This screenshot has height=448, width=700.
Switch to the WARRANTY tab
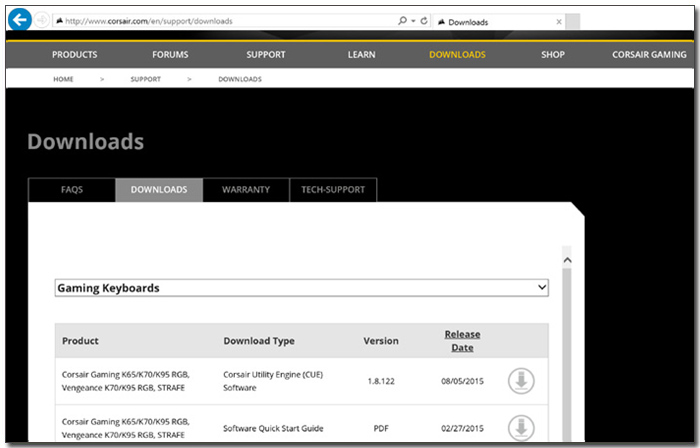pyautogui.click(x=246, y=190)
